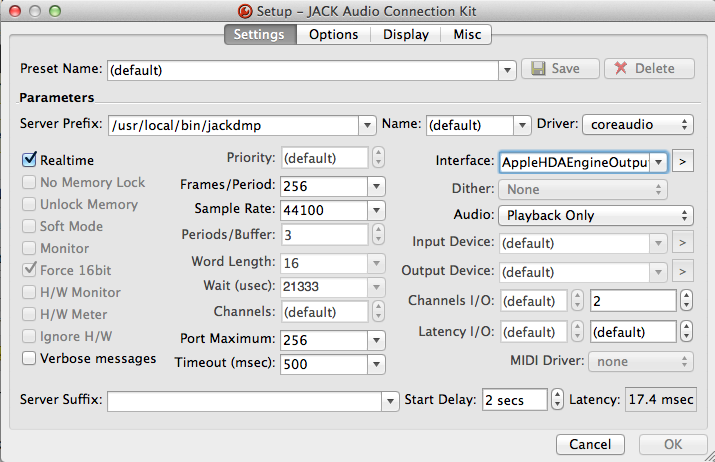This screenshot has height=462, width=715.
Task: Click the Output Device browse arrow button
Action: 683,272
